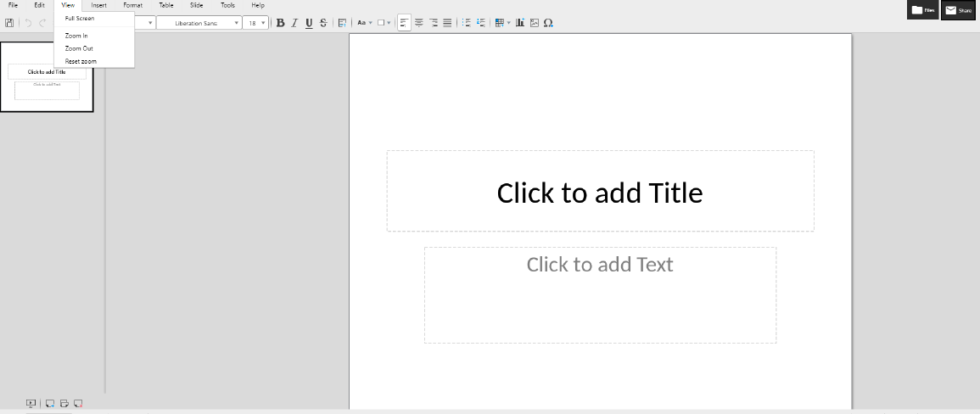
Task: Insert a chart from the toolbar
Action: 520,23
